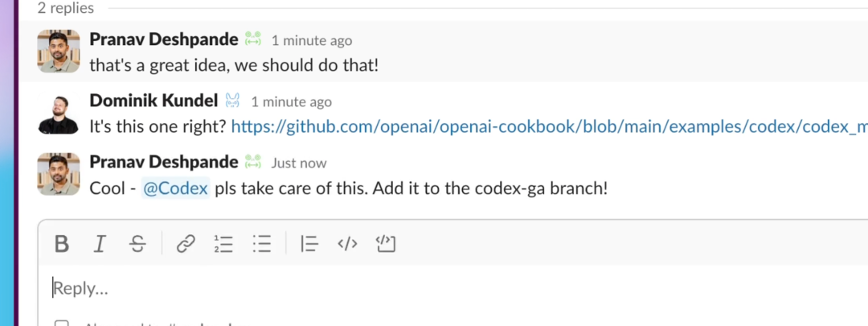
Task: Click the 'Just now' message timestamp
Action: 299,163
